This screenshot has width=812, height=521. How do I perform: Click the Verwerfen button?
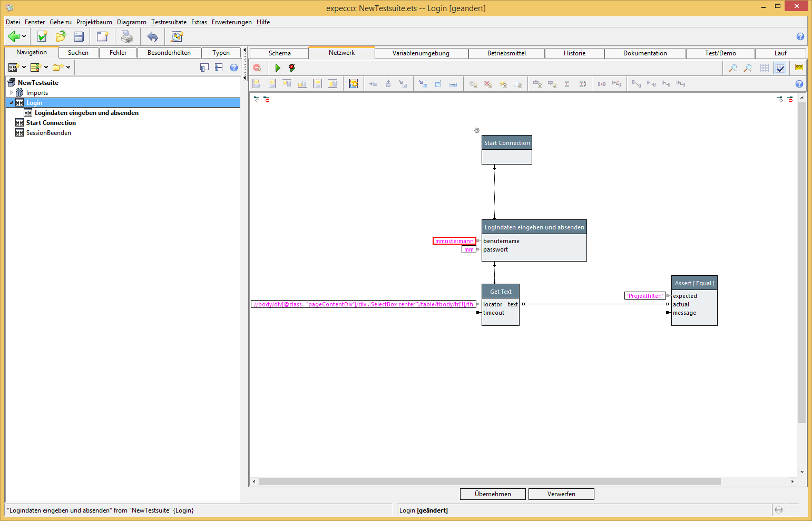561,494
